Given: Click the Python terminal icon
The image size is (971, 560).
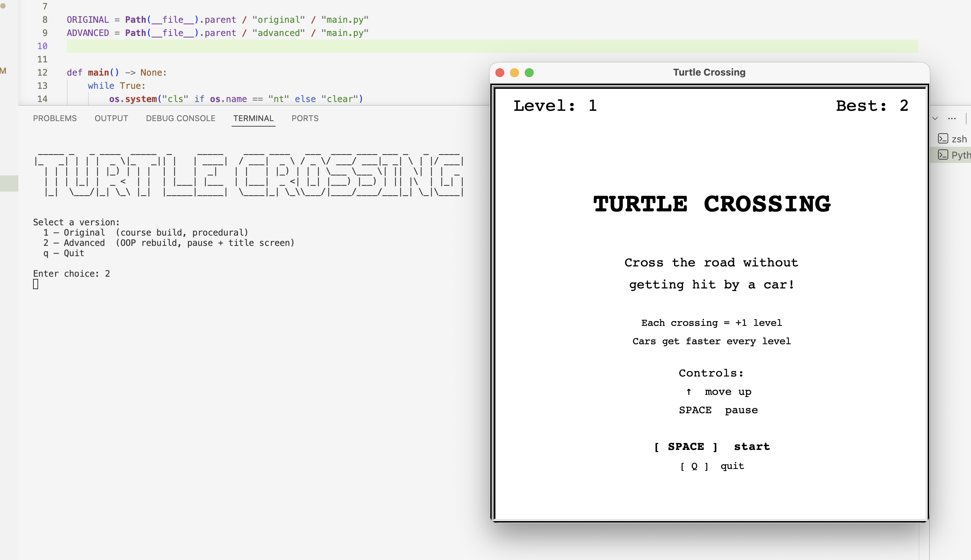Looking at the screenshot, I should tap(942, 154).
